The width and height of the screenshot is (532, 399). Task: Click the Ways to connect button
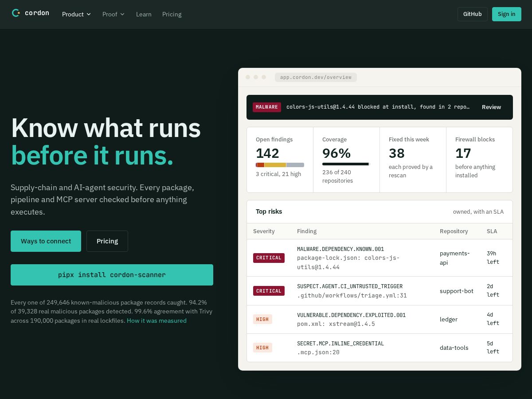click(46, 241)
